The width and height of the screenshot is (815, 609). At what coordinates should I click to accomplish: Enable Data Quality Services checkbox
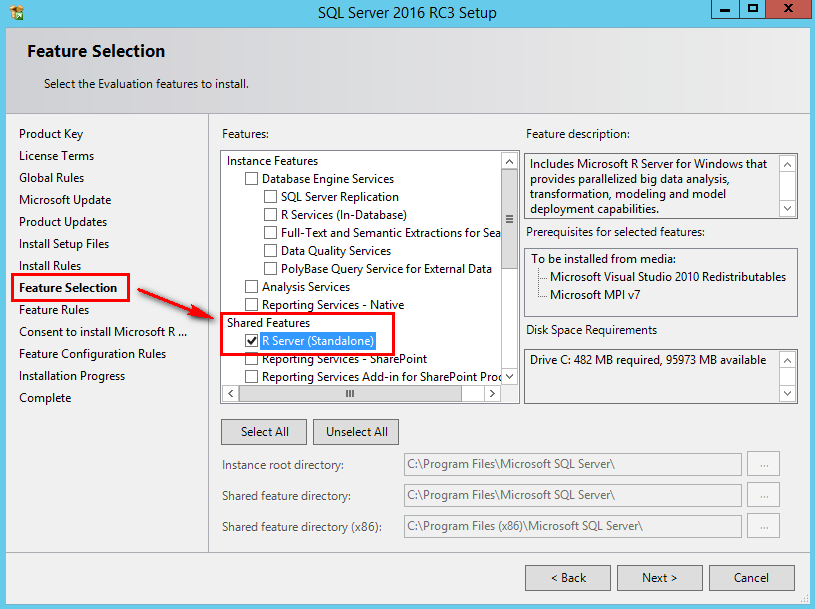pos(270,251)
